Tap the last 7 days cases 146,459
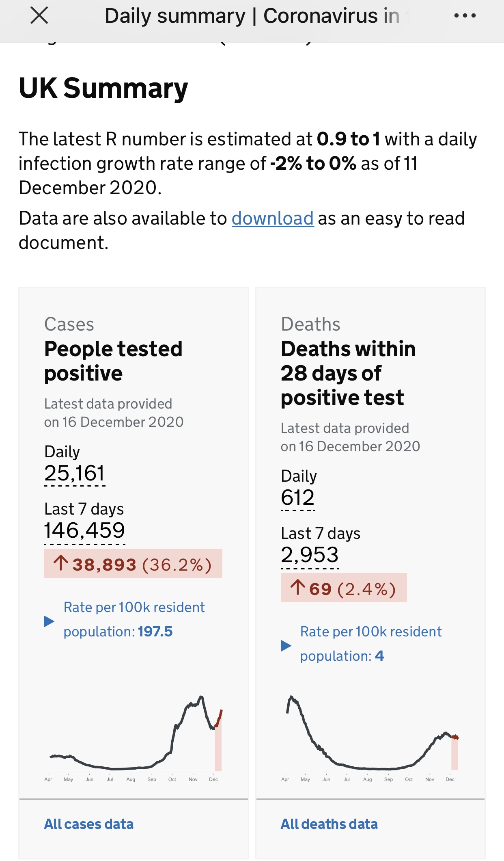Image resolution: width=504 pixels, height=861 pixels. coord(84,531)
